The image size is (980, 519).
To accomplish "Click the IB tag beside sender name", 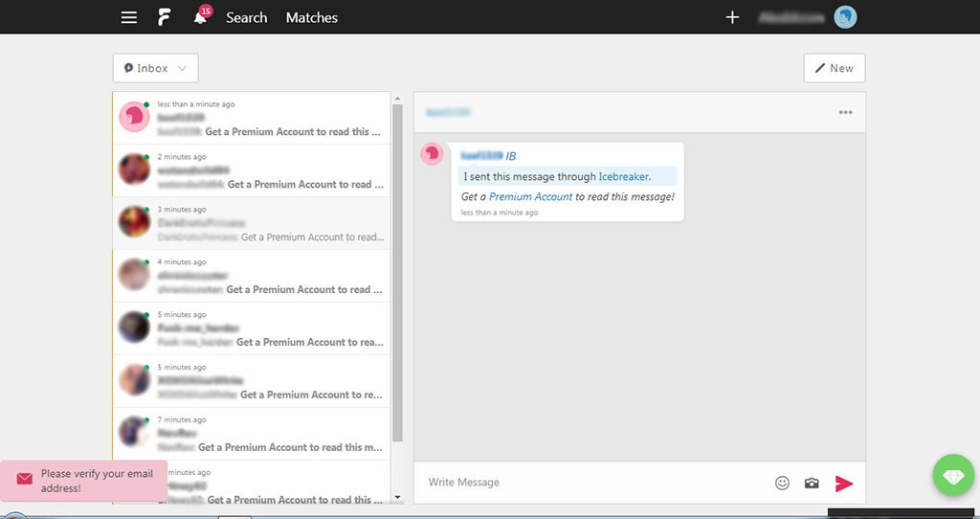I will 511,156.
